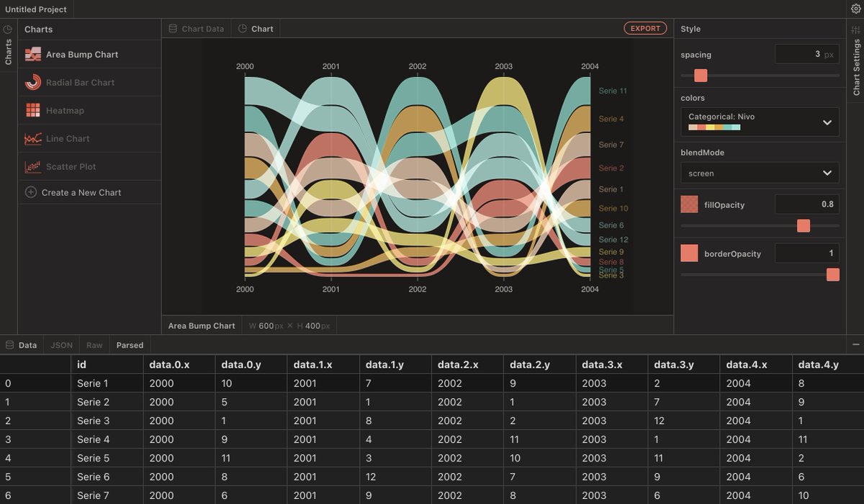
Task: Select Heatmap in charts list
Action: [x=89, y=110]
